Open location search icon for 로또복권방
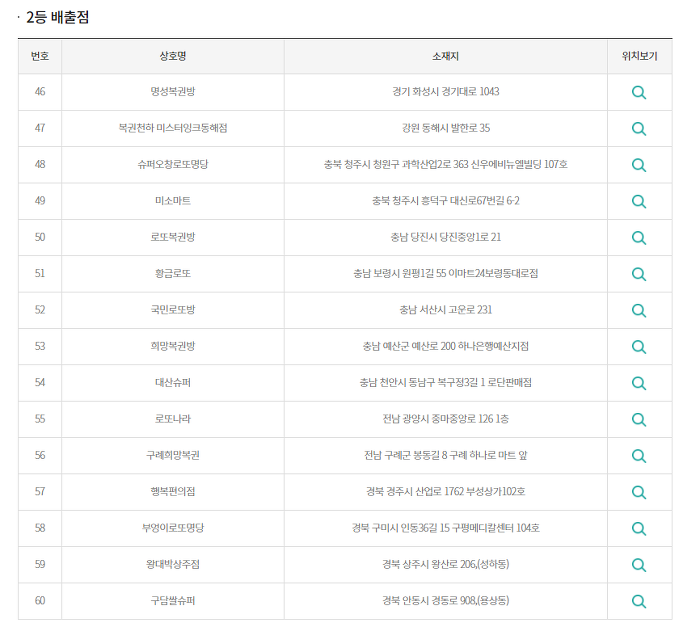Screen dimensions: 683x627 [x=639, y=238]
